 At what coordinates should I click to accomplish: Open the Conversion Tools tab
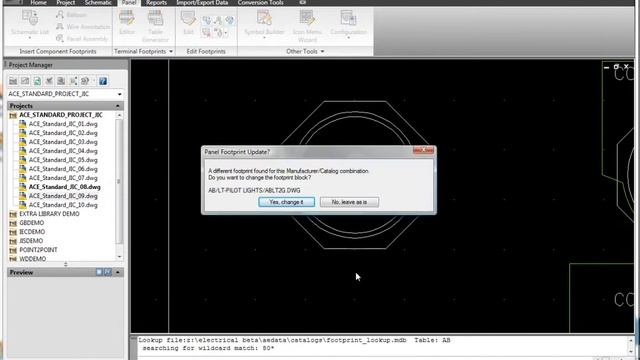coord(260,2)
